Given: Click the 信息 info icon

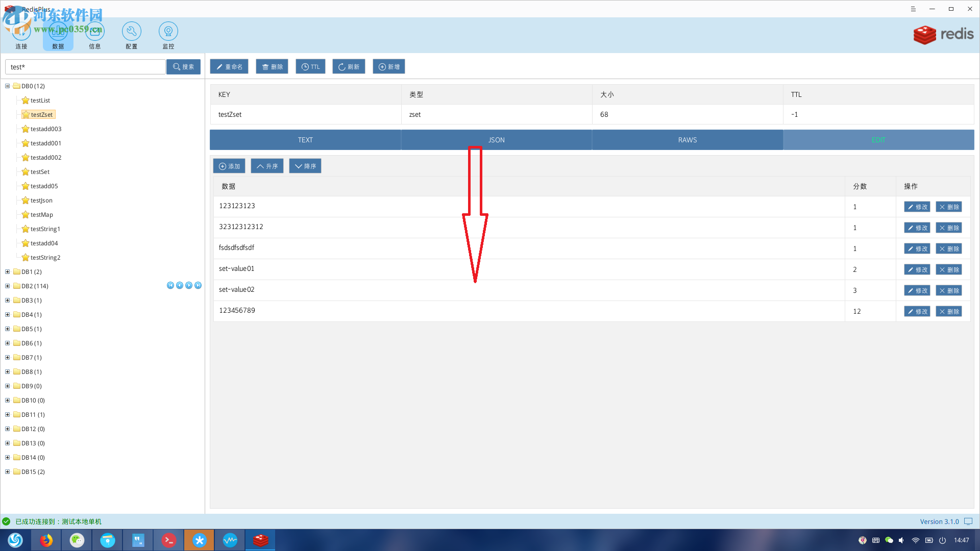Looking at the screenshot, I should click(x=95, y=32).
